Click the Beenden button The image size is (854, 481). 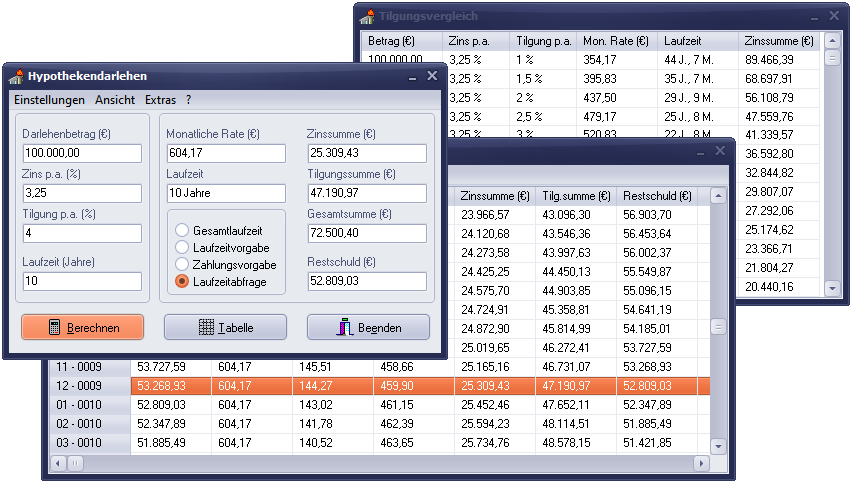point(368,327)
